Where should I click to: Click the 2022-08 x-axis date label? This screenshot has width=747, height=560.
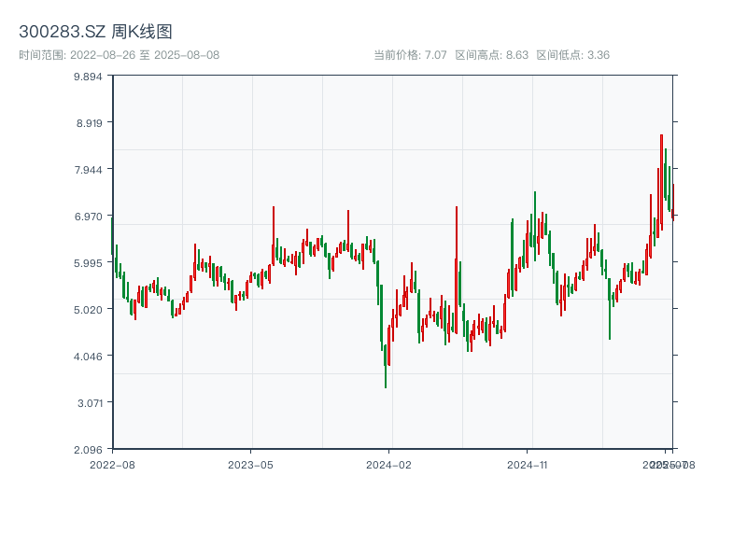112,464
